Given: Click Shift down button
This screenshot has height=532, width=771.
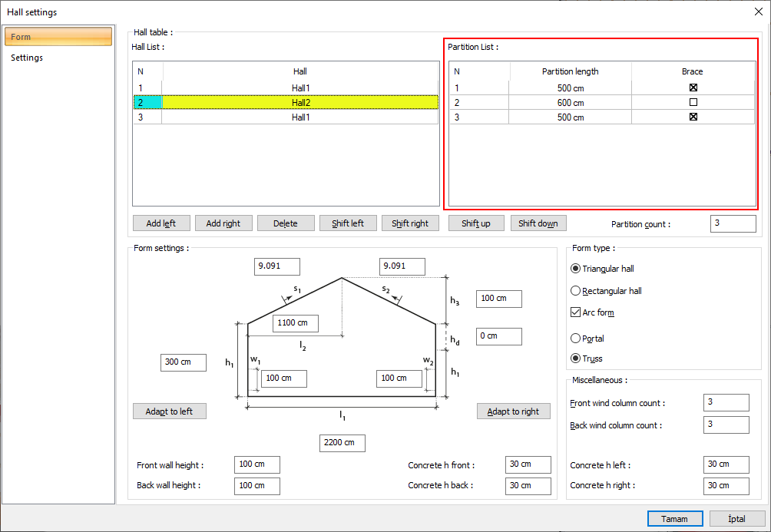Looking at the screenshot, I should click(538, 223).
